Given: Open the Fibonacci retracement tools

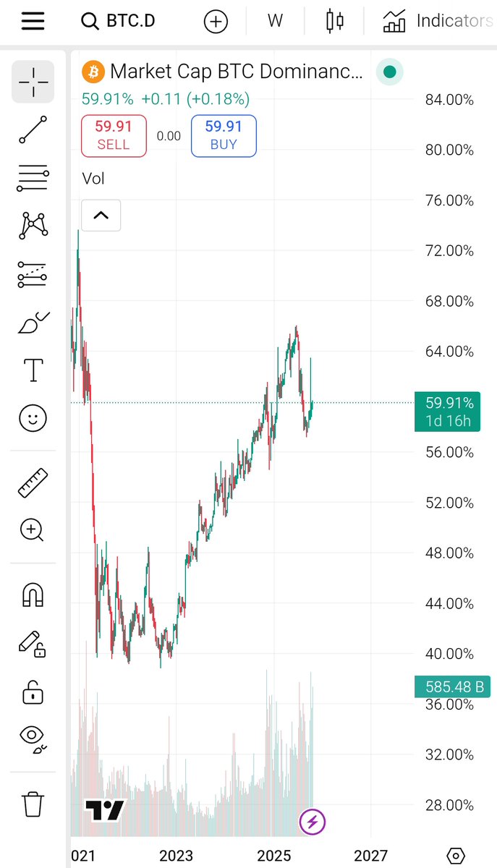Looking at the screenshot, I should [33, 178].
